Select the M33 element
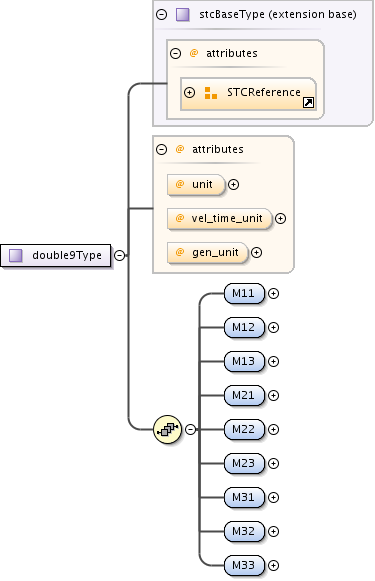The height and width of the screenshot is (581, 375). coord(245,565)
